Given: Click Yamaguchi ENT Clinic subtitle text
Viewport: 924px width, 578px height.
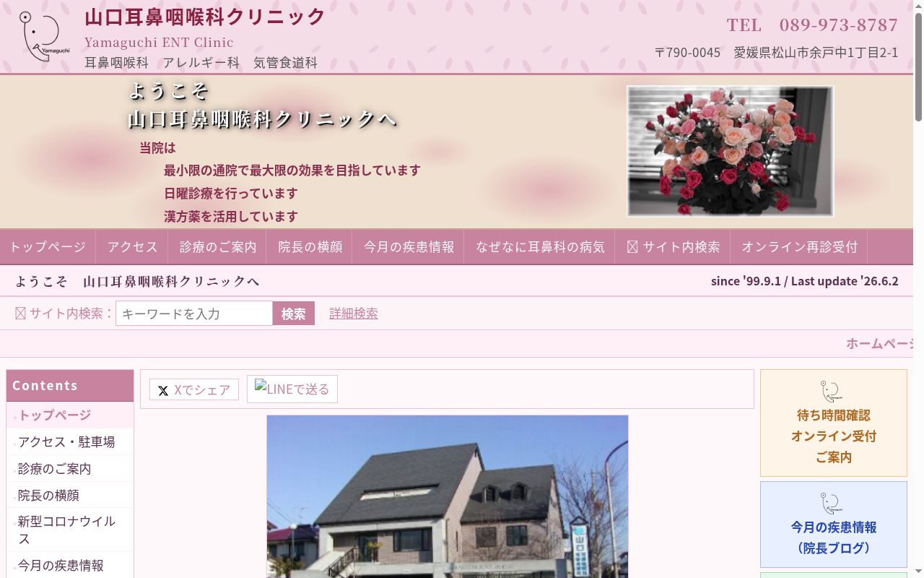Looking at the screenshot, I should [159, 42].
